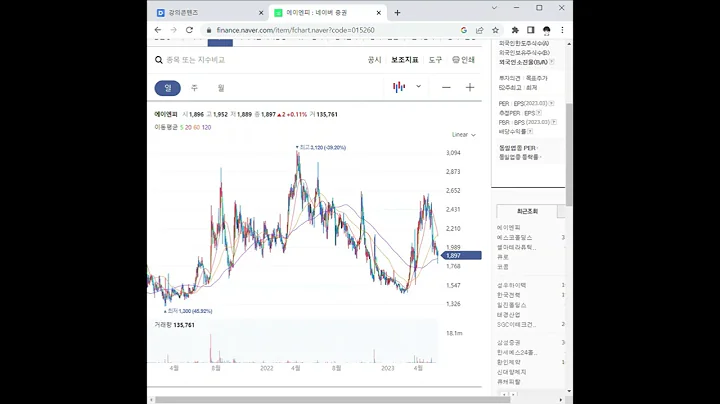Toggle Chrome side panel icon
720x404 pixels.
531,30
